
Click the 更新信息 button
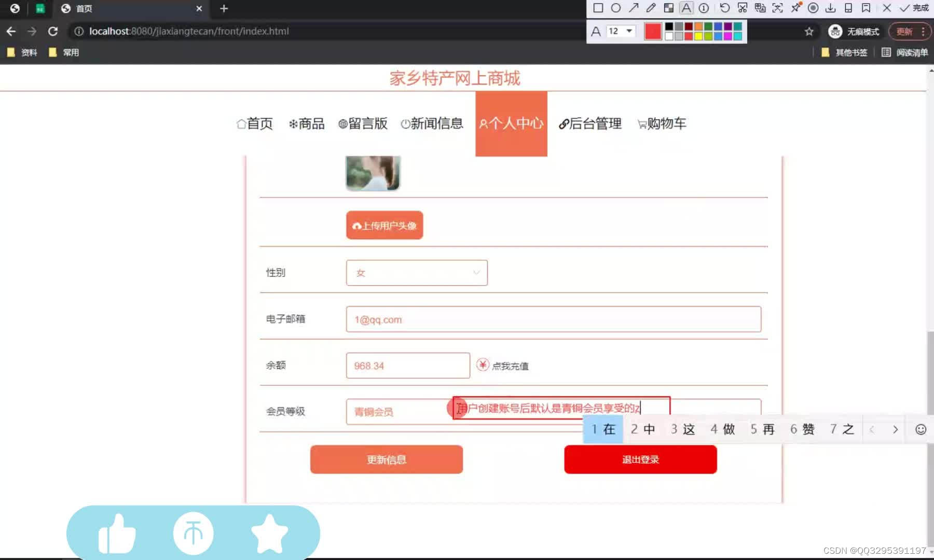click(x=387, y=459)
